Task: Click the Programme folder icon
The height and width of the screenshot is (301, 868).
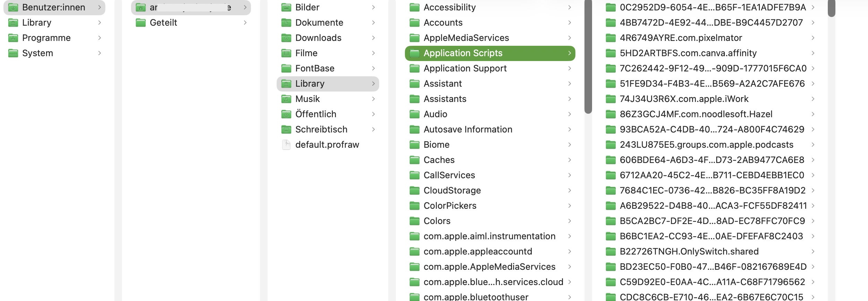Action: pos(13,38)
